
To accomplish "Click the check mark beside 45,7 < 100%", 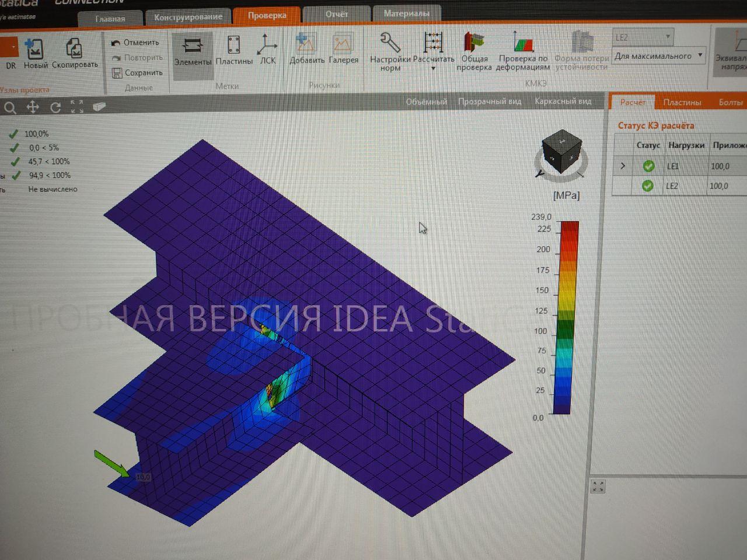I will (x=15, y=162).
